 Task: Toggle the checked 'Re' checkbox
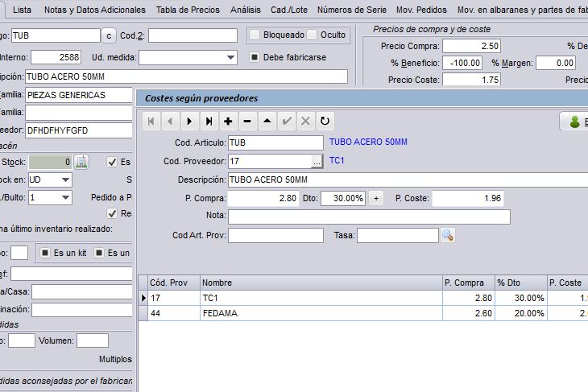112,213
